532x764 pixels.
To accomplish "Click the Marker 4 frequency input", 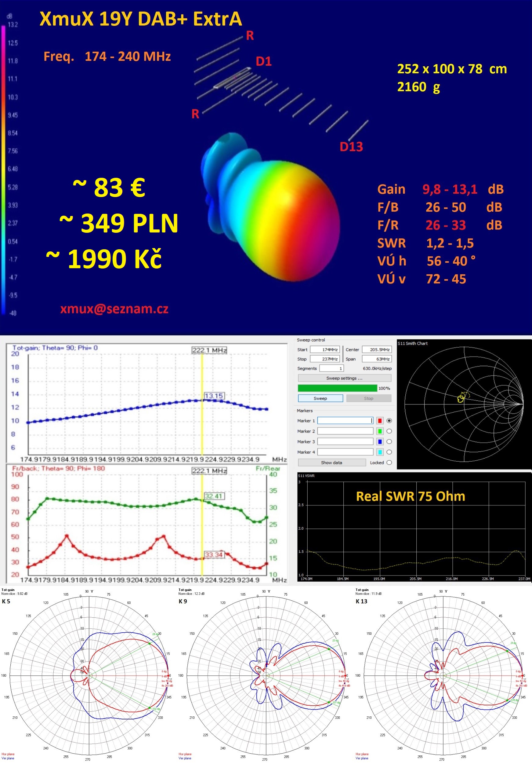I will pos(346,452).
